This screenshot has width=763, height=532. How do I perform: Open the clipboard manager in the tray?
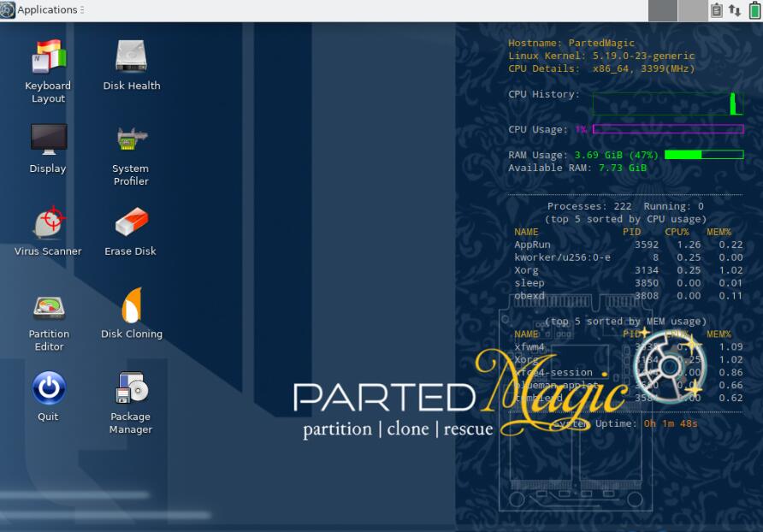(x=717, y=9)
